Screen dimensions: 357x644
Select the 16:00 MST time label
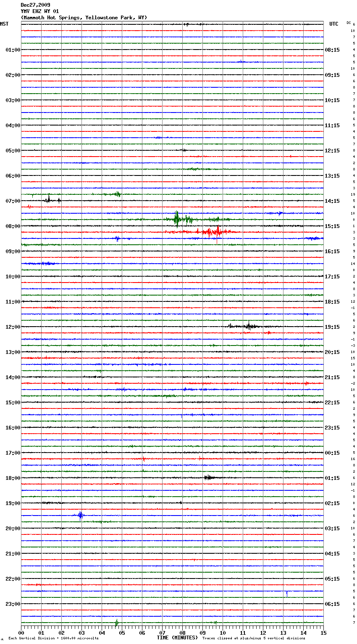coord(13,428)
